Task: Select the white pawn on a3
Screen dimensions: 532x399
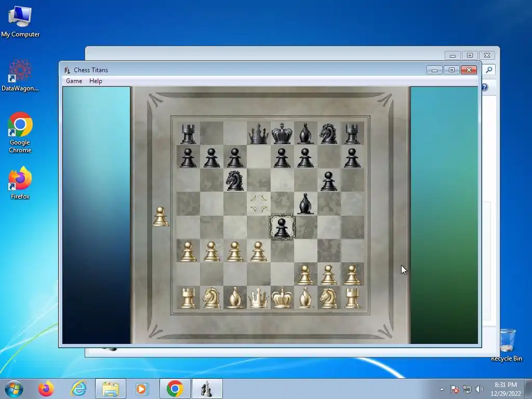Action: [x=188, y=251]
